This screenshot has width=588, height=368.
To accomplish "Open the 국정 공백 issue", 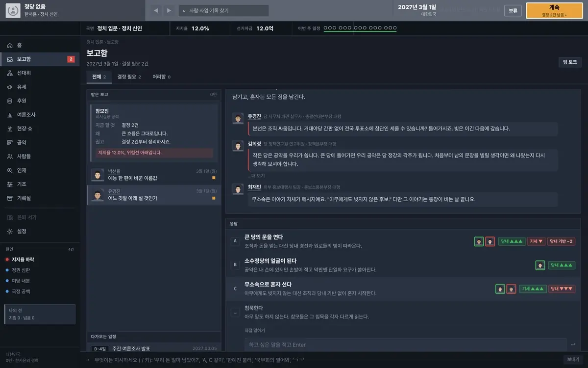I will tap(40, 291).
